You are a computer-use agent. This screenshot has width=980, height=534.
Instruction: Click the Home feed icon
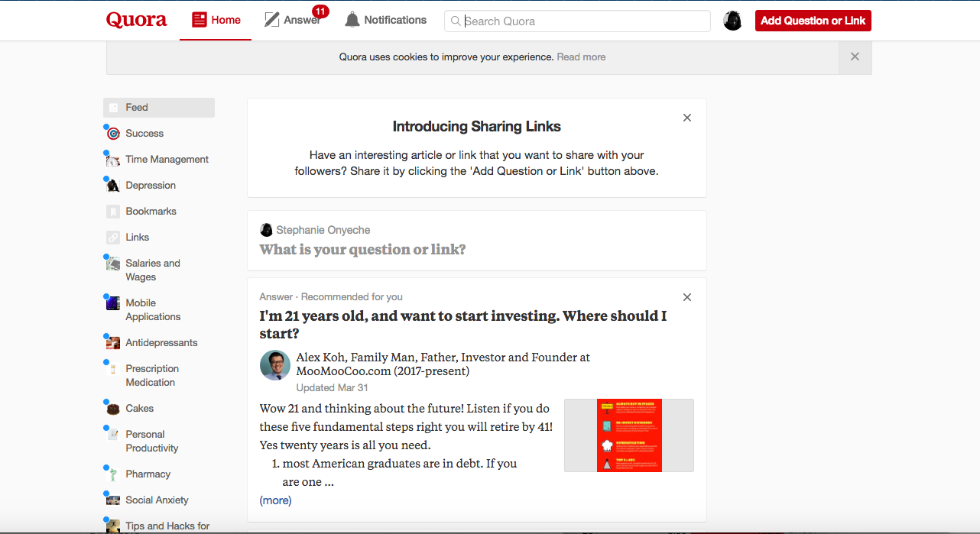200,20
